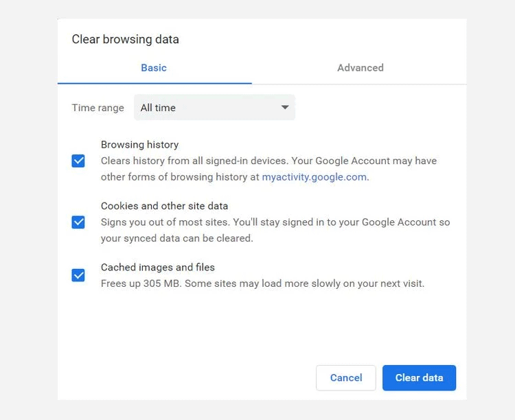Open the myactivity.google.com link
Screen dimensions: 515x420
tap(314, 177)
